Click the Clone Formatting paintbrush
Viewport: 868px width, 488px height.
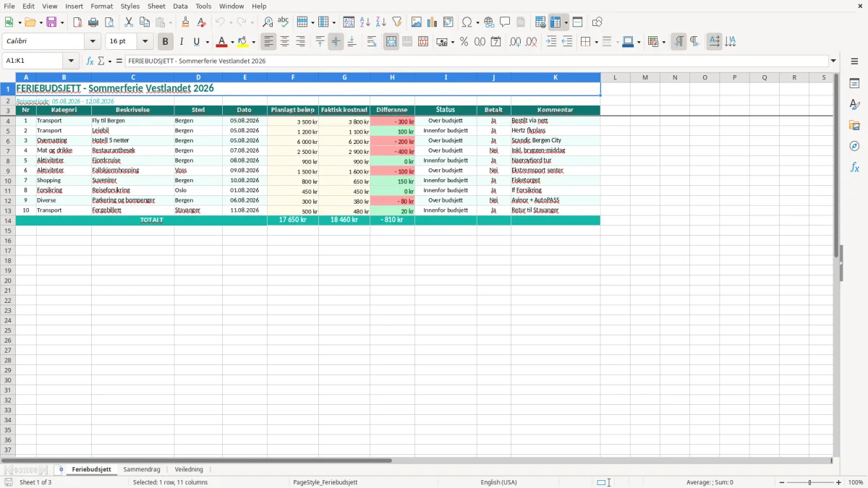click(185, 22)
